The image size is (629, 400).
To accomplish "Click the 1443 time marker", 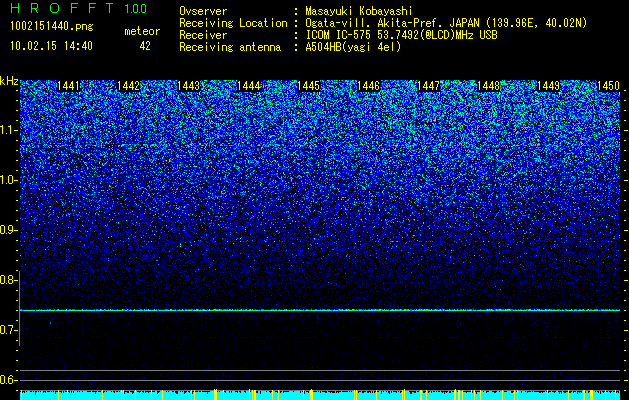I will tap(189, 86).
